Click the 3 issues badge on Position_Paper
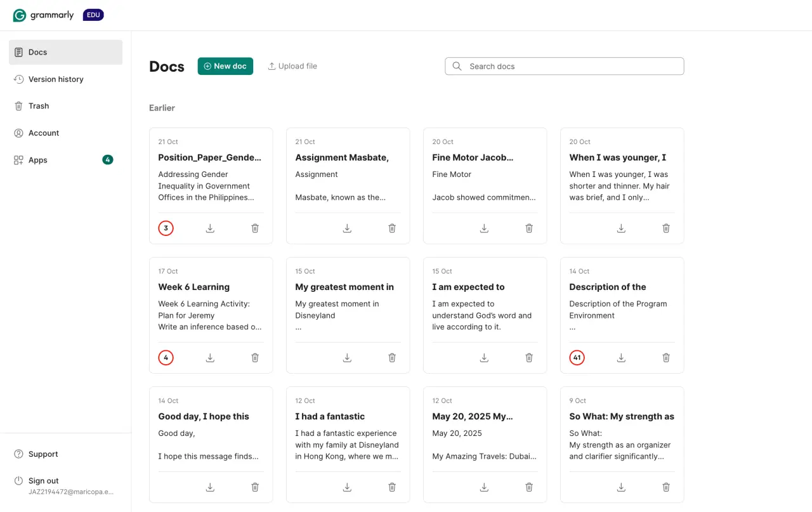The image size is (812, 512). click(166, 228)
